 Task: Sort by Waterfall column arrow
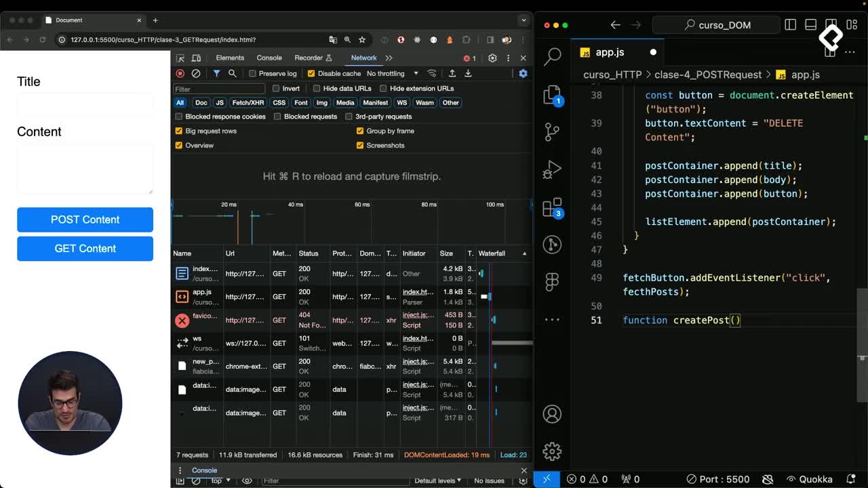coord(524,253)
